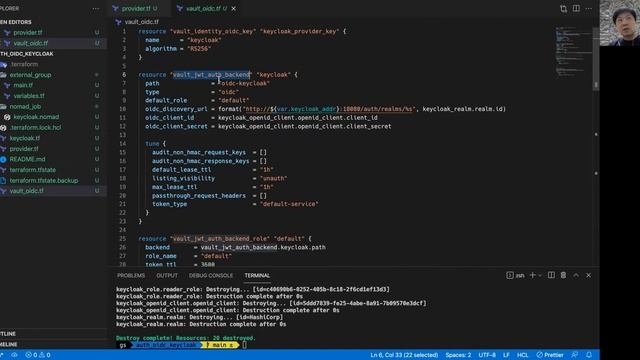
Task: Click the Prettier status bar item
Action: pos(550,355)
